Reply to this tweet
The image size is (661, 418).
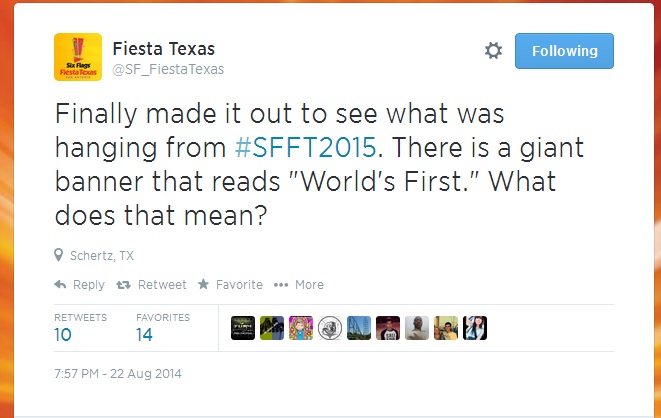[80, 285]
